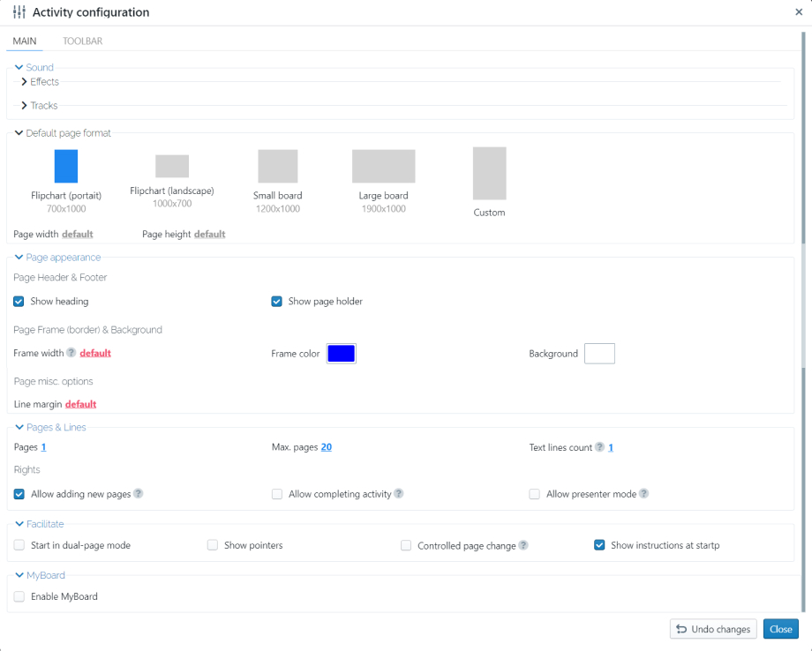This screenshot has height=651, width=812.
Task: Show help for Text lines count
Action: click(x=599, y=446)
